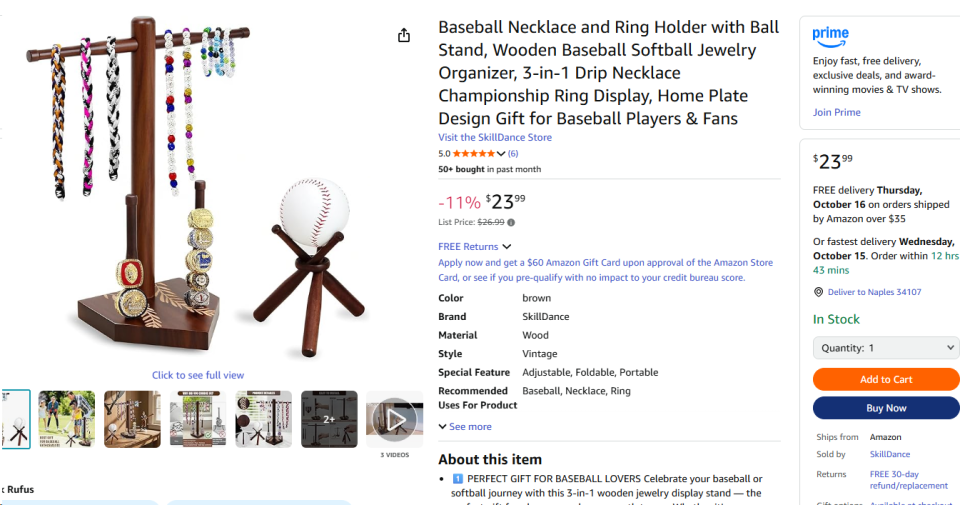Expand See more product details
The image size is (960, 505).
point(465,427)
